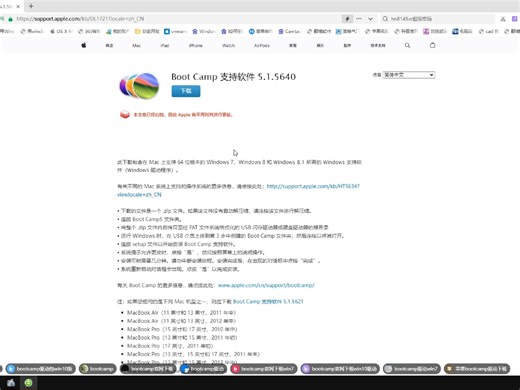520x390 pixels.
Task: Open the three-dots menu in address bar
Action: [x=359, y=19]
